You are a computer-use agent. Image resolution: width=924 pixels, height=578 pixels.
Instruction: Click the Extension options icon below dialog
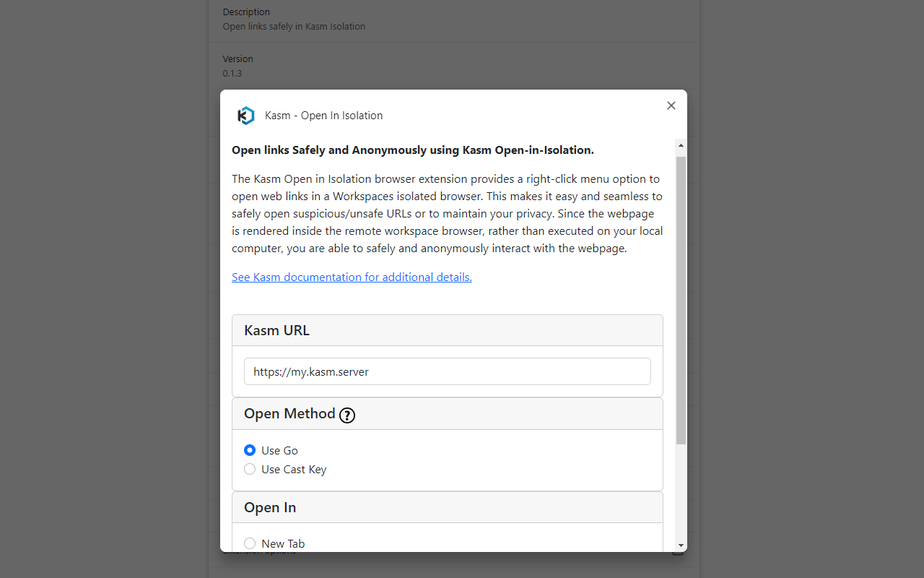pos(678,553)
